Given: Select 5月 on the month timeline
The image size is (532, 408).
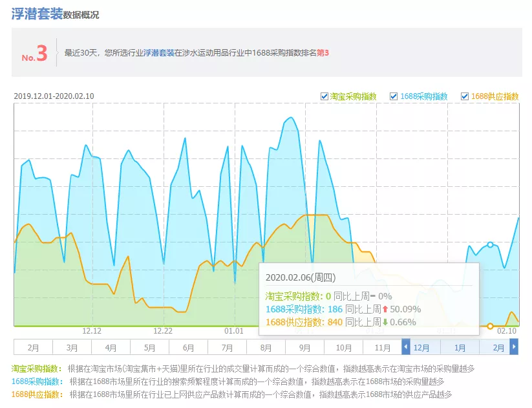Looking at the screenshot, I should [x=149, y=348].
